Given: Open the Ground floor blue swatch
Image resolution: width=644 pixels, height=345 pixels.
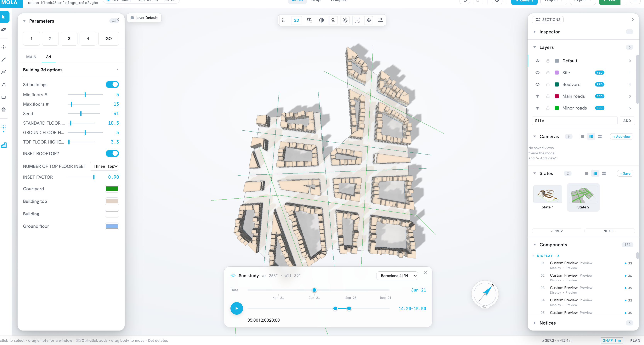Looking at the screenshot, I should (x=112, y=226).
